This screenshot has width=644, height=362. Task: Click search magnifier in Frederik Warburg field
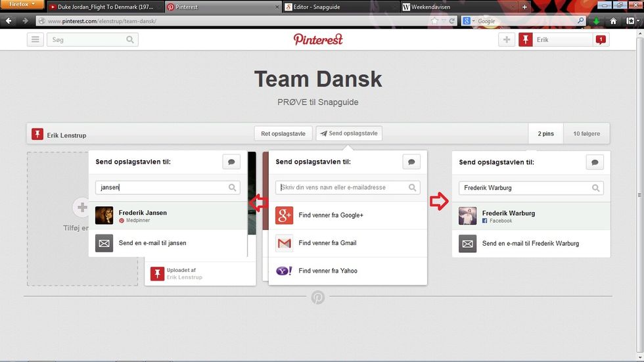[x=595, y=188]
